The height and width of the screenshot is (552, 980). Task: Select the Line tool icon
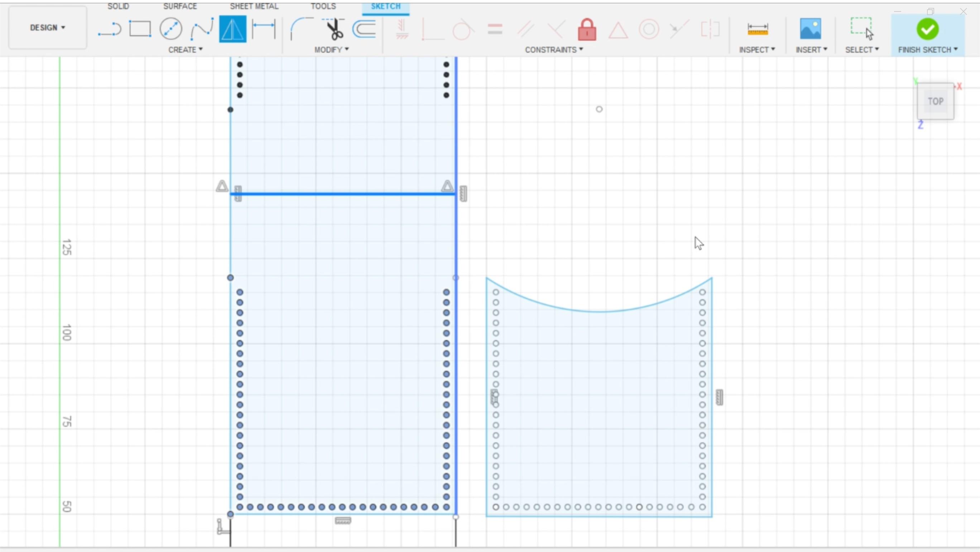(109, 29)
